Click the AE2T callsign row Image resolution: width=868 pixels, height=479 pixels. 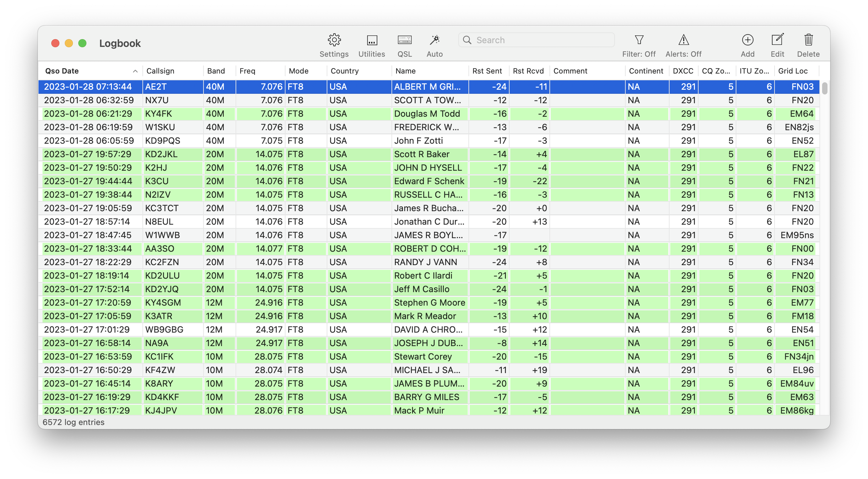click(170, 86)
